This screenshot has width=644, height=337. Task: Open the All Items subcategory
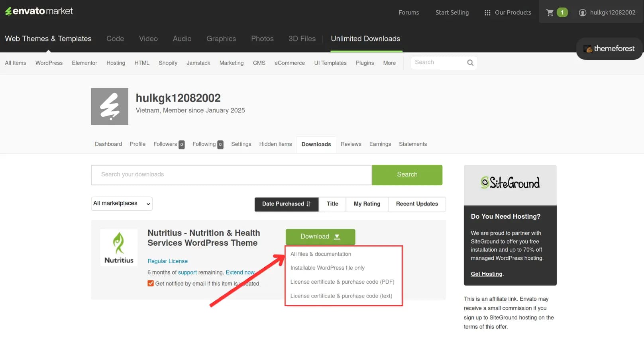[x=16, y=63]
